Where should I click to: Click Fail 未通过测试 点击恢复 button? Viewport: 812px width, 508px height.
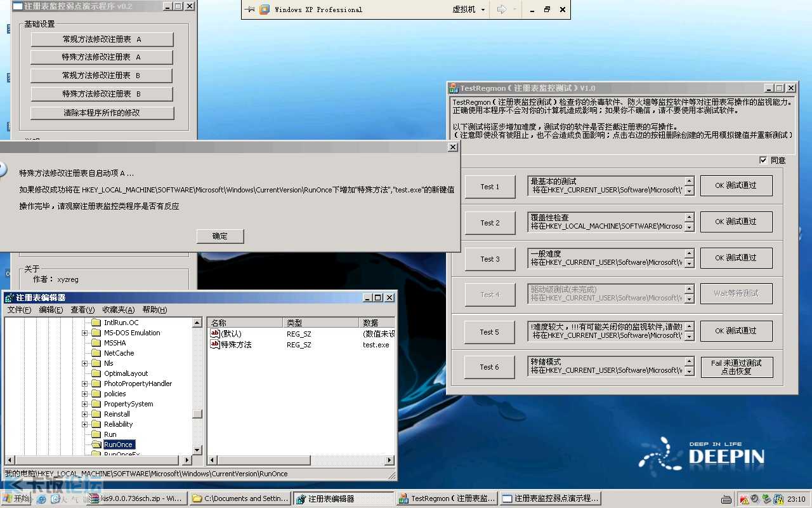(737, 367)
